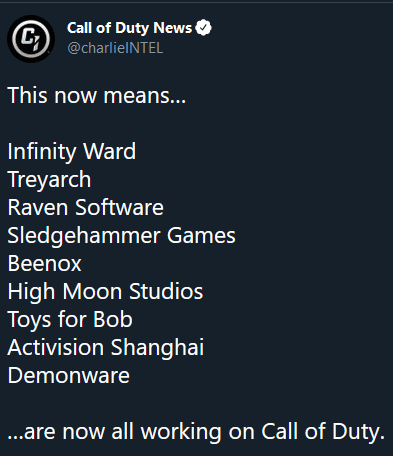Open the charlieINTEL profile avatar
The height and width of the screenshot is (456, 393).
coord(31,39)
